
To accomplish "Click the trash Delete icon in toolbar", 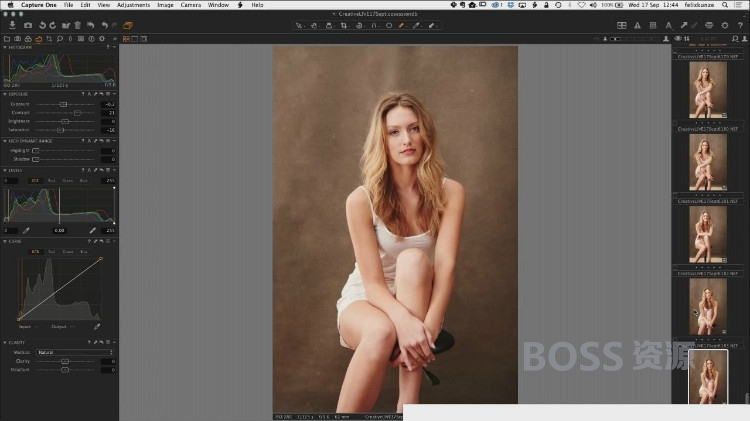I will click(x=77, y=25).
